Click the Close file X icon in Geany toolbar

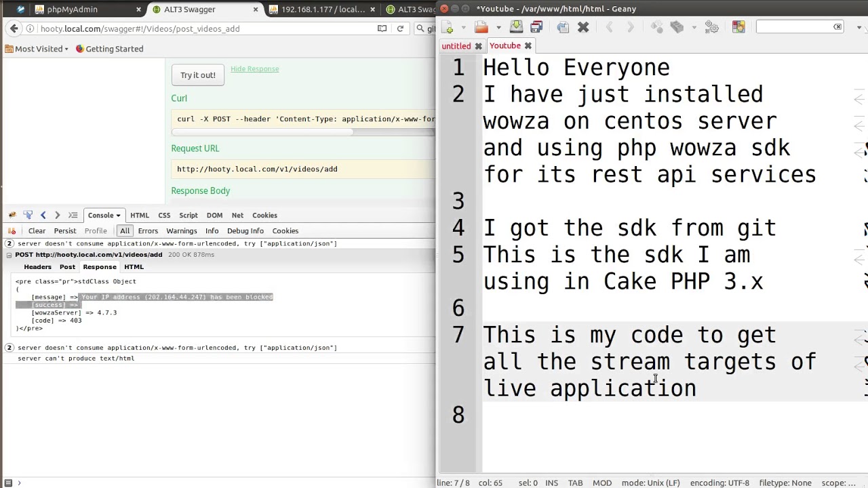pyautogui.click(x=583, y=27)
